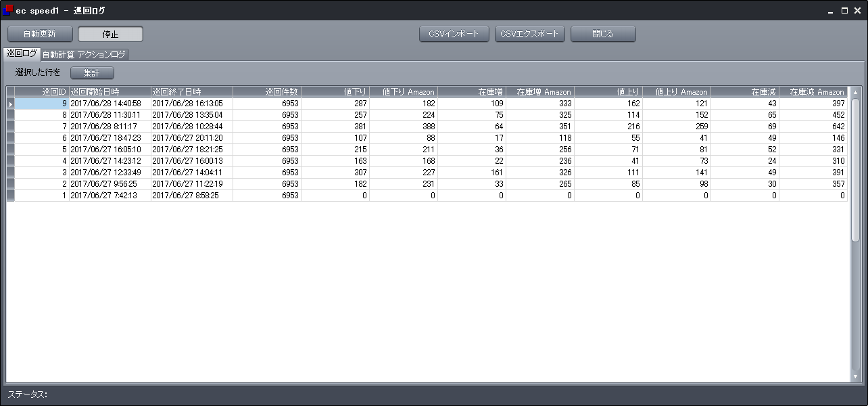Click start time 2017/06/27 14:23:12
Image resolution: width=868 pixels, height=406 pixels.
[x=110, y=161]
